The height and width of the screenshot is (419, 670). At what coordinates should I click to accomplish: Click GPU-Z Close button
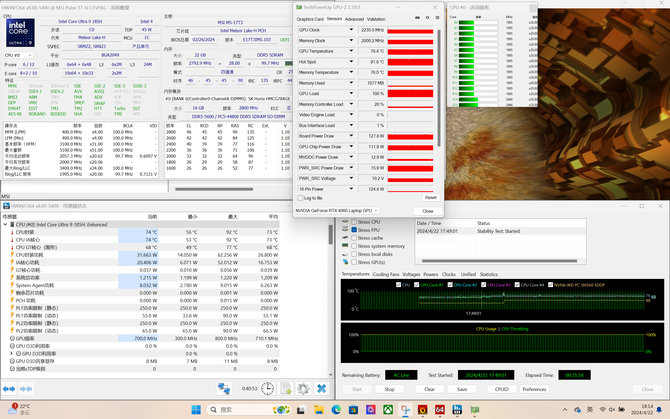427,211
